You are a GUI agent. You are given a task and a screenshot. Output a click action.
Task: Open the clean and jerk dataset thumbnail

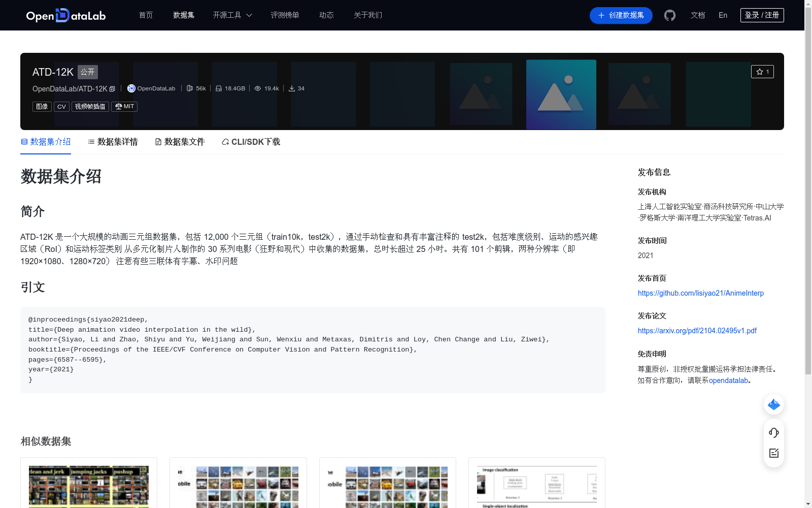(89, 486)
